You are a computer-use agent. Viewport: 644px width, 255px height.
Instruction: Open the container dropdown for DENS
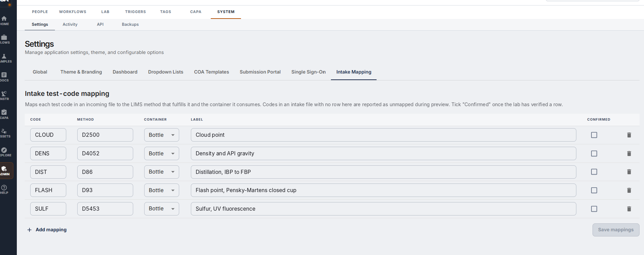point(161,154)
